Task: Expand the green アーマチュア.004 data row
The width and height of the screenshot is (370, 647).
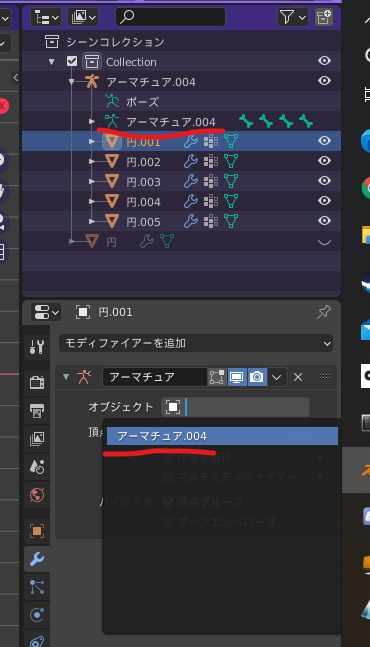Action: coord(92,121)
